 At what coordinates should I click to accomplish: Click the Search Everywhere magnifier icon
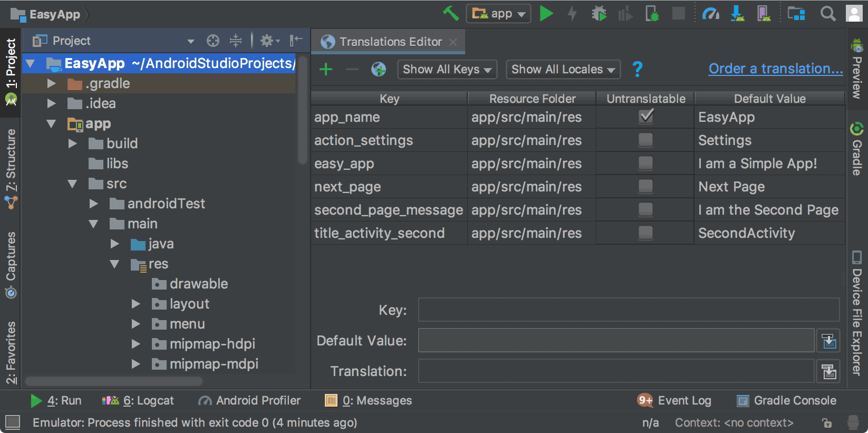tap(827, 14)
